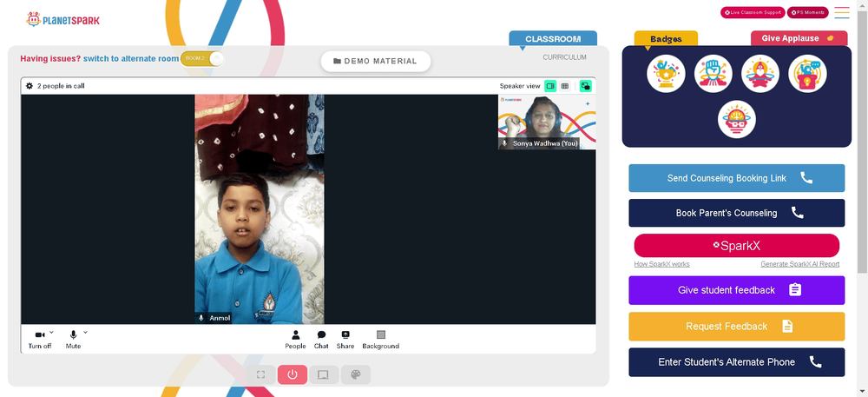Screen dimensions: 868x397
Task: Select the Badges tab
Action: [x=666, y=39]
